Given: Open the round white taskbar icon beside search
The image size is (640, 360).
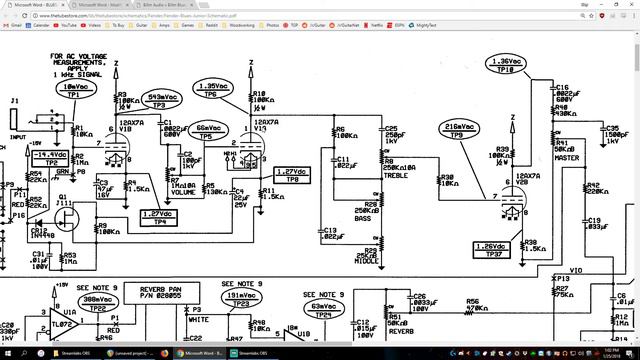Looking at the screenshot, I should coord(40,353).
